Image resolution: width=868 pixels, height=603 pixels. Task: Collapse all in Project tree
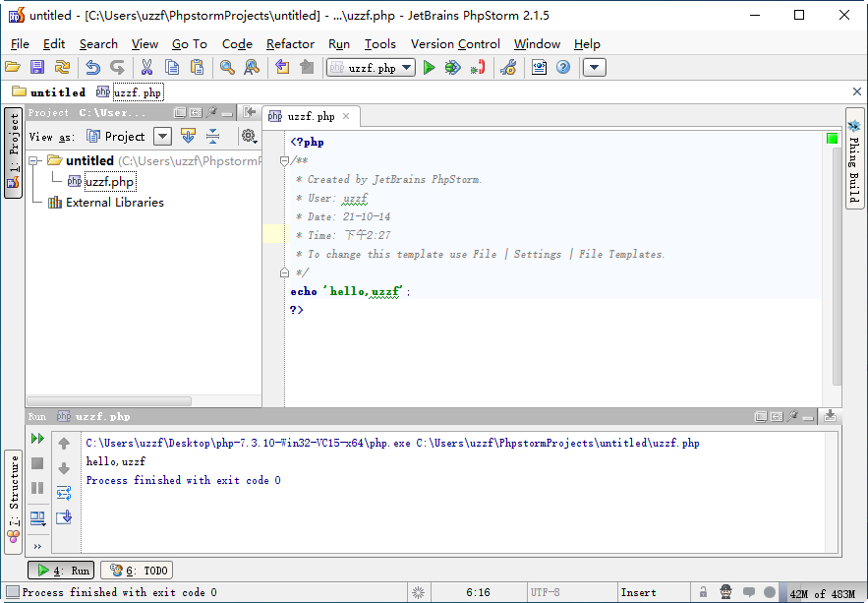212,136
